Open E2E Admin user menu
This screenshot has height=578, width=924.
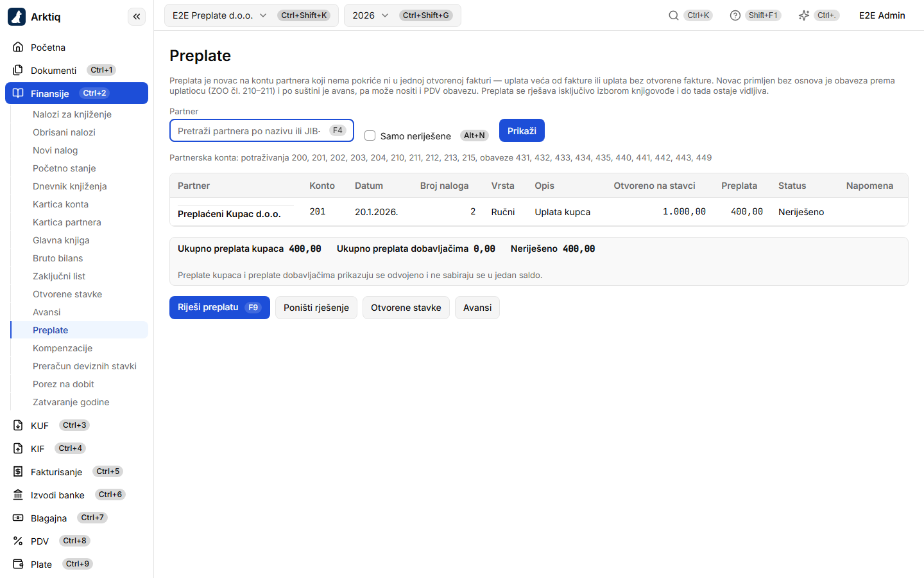(882, 15)
